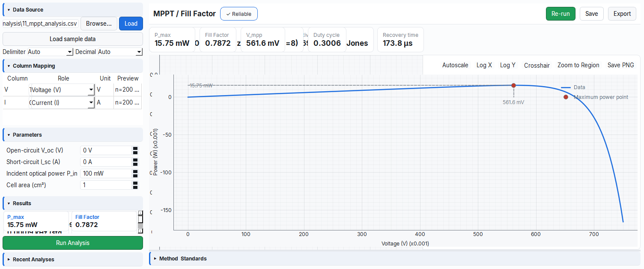Edit the Open-circuit V_oc value field

click(x=106, y=150)
